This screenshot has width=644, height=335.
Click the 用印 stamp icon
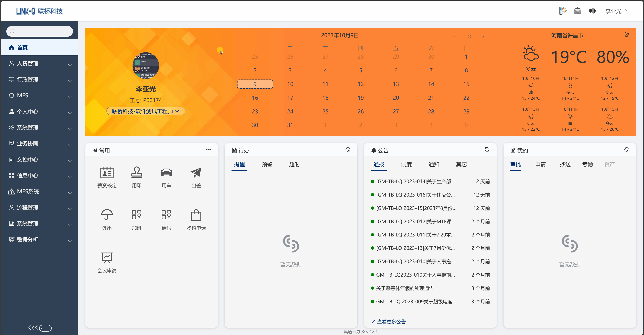[136, 173]
